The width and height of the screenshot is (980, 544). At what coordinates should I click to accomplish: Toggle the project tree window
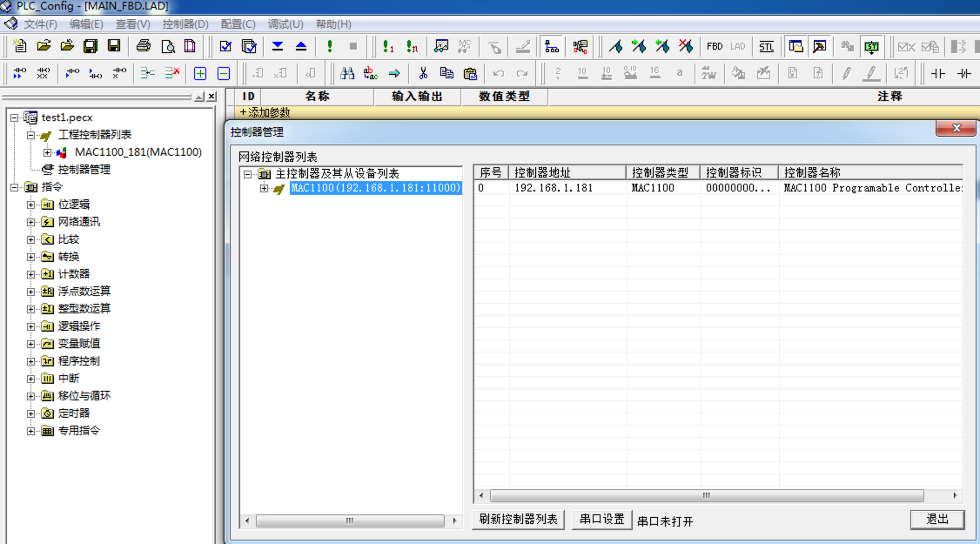796,46
